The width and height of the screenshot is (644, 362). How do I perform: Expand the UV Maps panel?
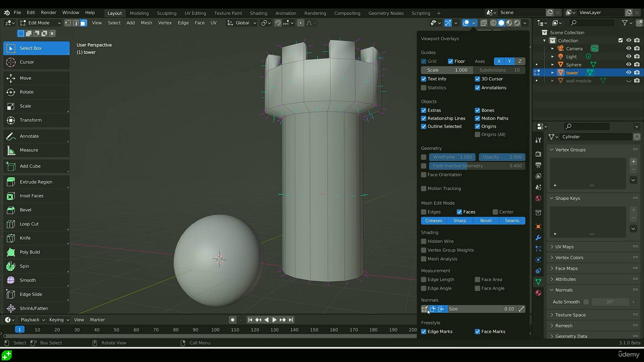click(565, 247)
